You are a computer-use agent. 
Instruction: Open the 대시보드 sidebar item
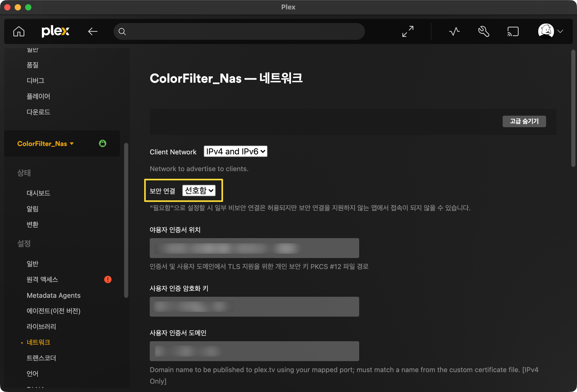pyautogui.click(x=38, y=193)
